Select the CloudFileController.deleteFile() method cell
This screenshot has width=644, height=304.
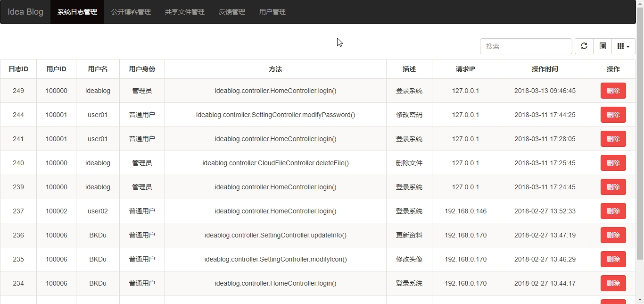click(x=275, y=163)
